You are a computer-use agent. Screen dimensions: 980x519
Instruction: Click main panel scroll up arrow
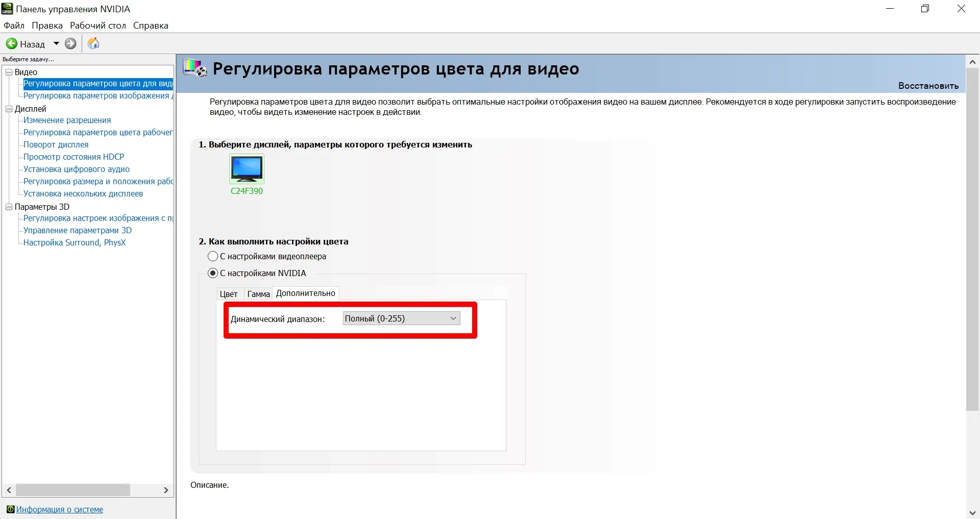(x=972, y=62)
